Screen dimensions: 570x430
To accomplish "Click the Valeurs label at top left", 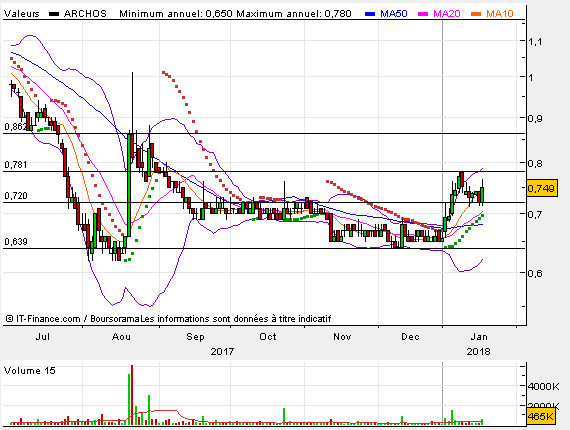I will pyautogui.click(x=21, y=14).
